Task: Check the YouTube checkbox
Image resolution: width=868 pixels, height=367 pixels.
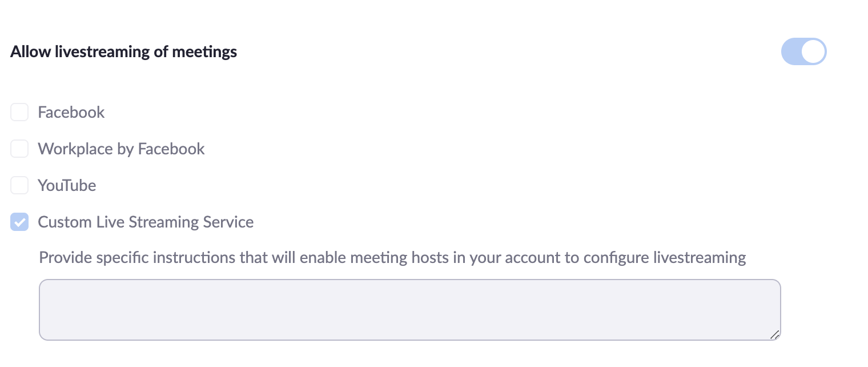Action: click(19, 185)
